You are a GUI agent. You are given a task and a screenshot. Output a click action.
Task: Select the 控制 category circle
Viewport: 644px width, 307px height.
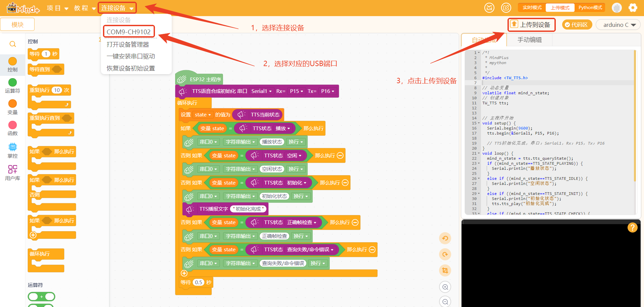[x=12, y=61]
